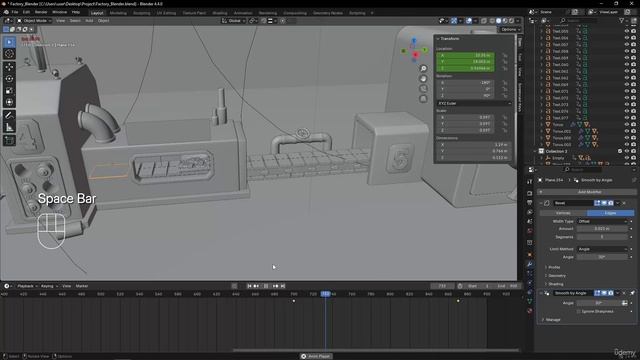Switch to Solid viewport shading

pyautogui.click(x=498, y=20)
